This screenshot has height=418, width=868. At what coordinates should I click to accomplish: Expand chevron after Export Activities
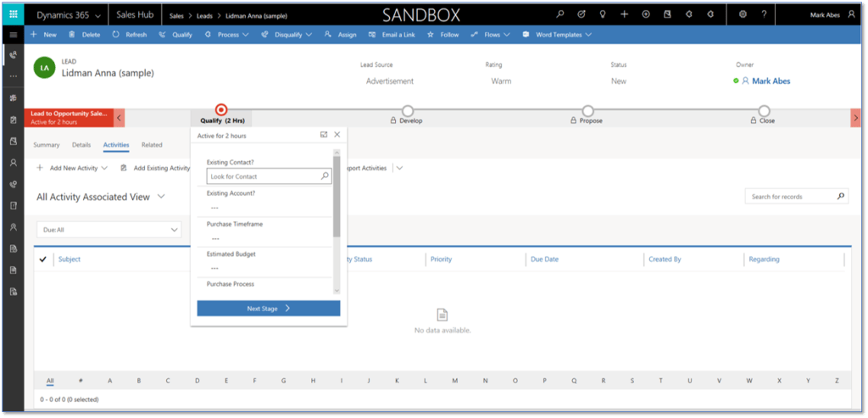click(400, 168)
